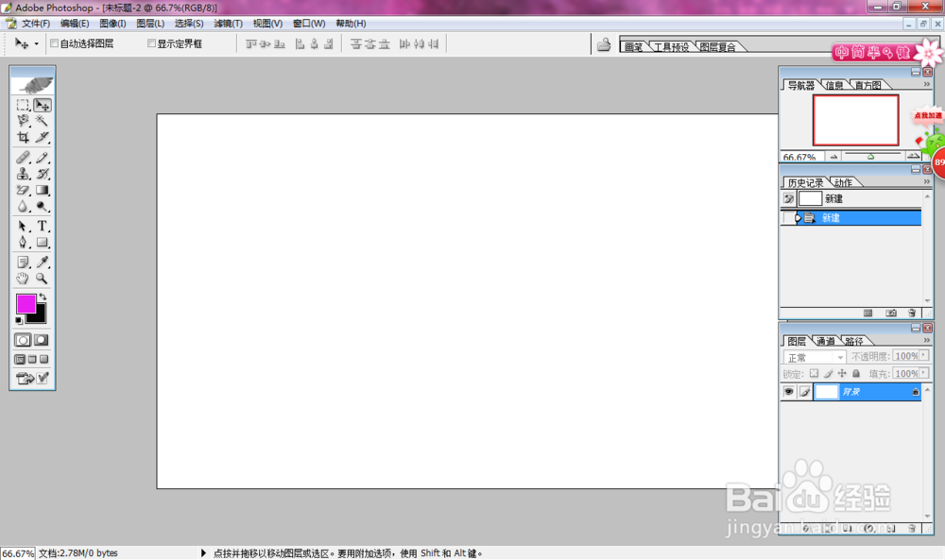Open 画笔 palette well tab

tap(633, 47)
